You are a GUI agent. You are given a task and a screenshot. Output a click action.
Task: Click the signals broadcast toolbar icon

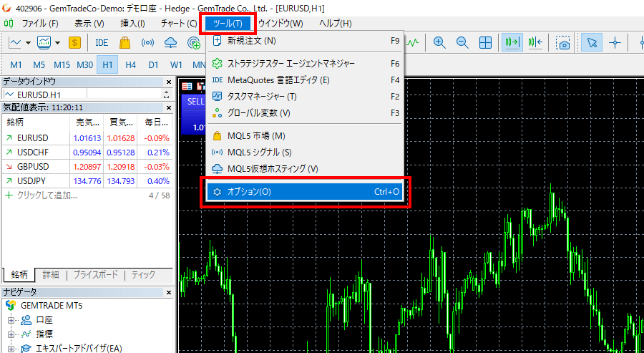[148, 42]
